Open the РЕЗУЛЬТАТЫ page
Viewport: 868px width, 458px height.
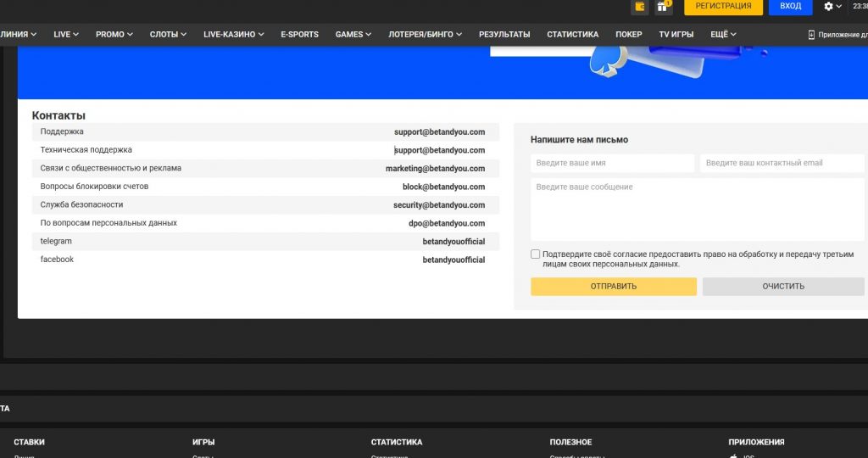(x=504, y=34)
